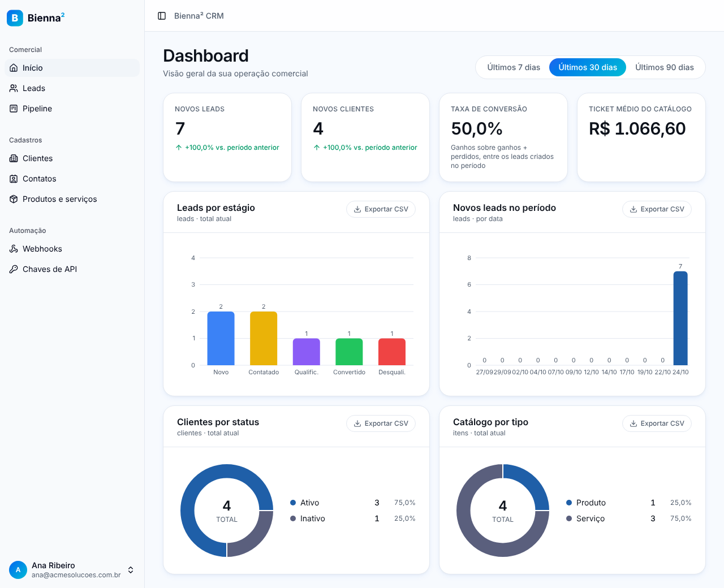
Task: Export Leads por estágio as CSV
Action: [x=381, y=209]
